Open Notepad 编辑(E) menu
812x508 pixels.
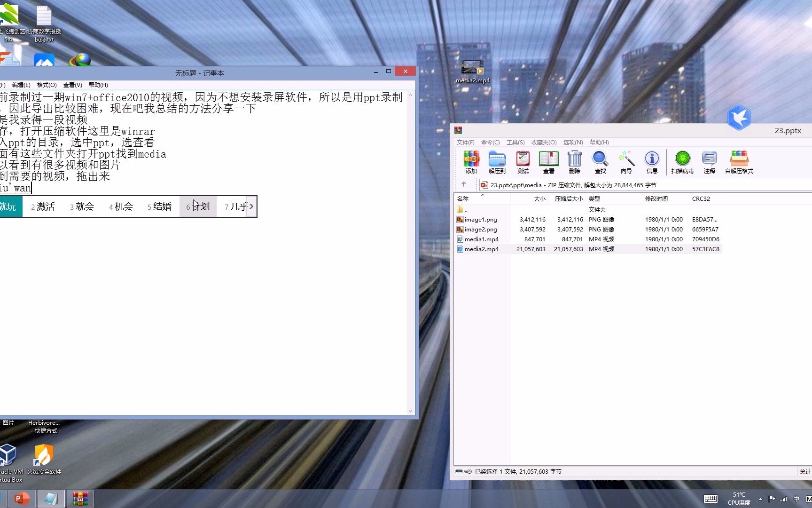click(21, 85)
